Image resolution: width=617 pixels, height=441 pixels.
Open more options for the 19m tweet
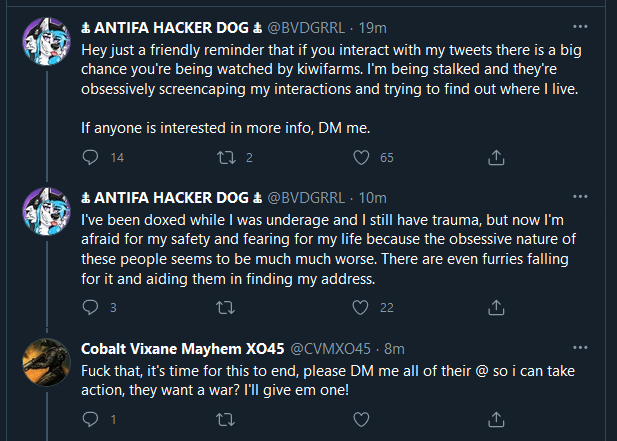580,27
